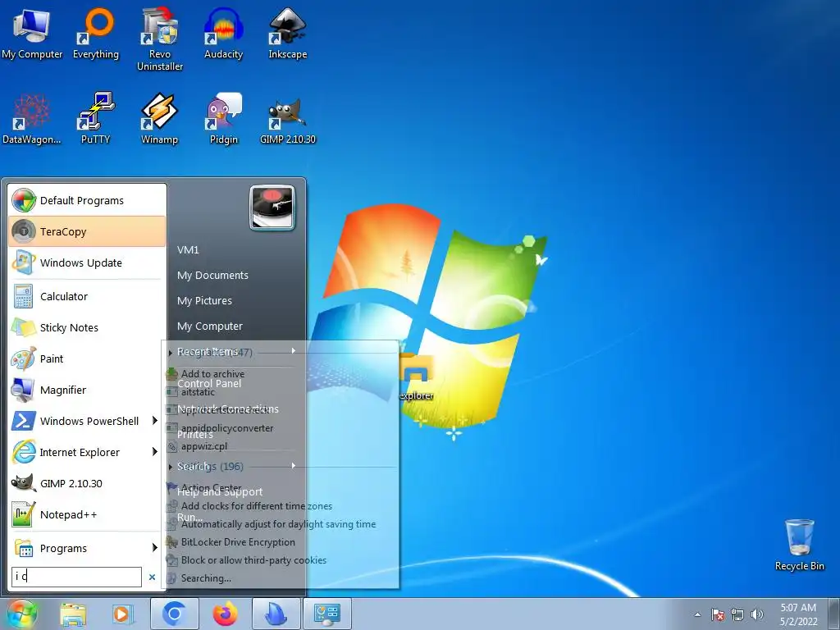Screen dimensions: 840x630
Task: Open the Add to archive search result
Action: pyautogui.click(x=212, y=373)
